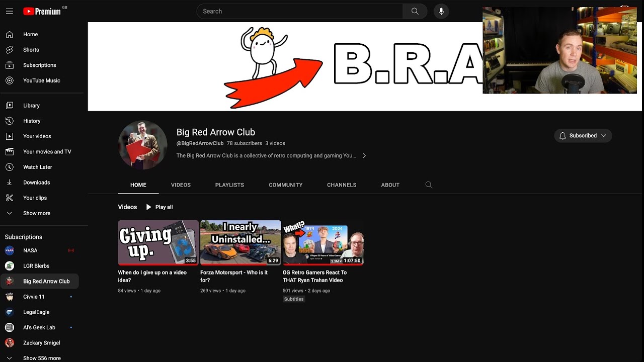The height and width of the screenshot is (362, 644).
Task: Switch to COMMUNITY tab
Action: pos(285,185)
